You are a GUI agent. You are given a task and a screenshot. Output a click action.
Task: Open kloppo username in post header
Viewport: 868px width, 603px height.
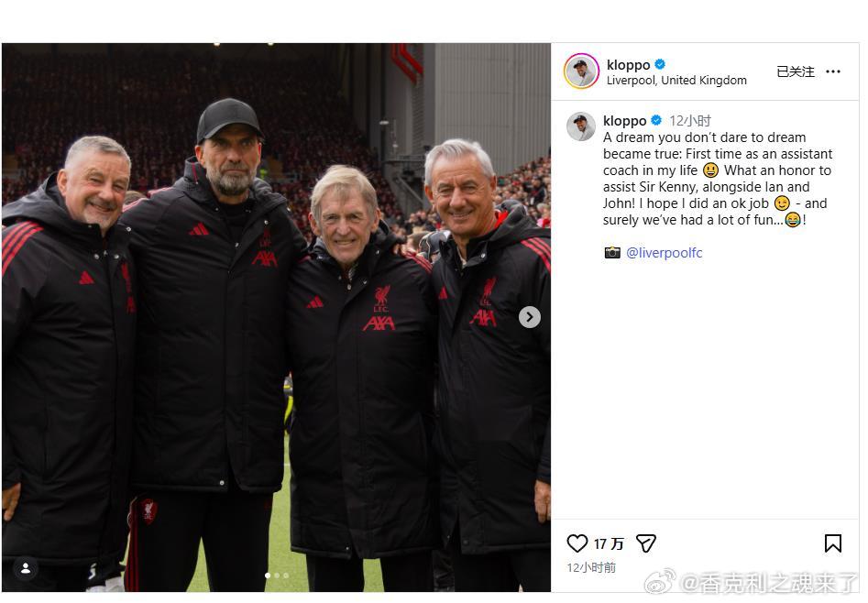click(x=628, y=64)
